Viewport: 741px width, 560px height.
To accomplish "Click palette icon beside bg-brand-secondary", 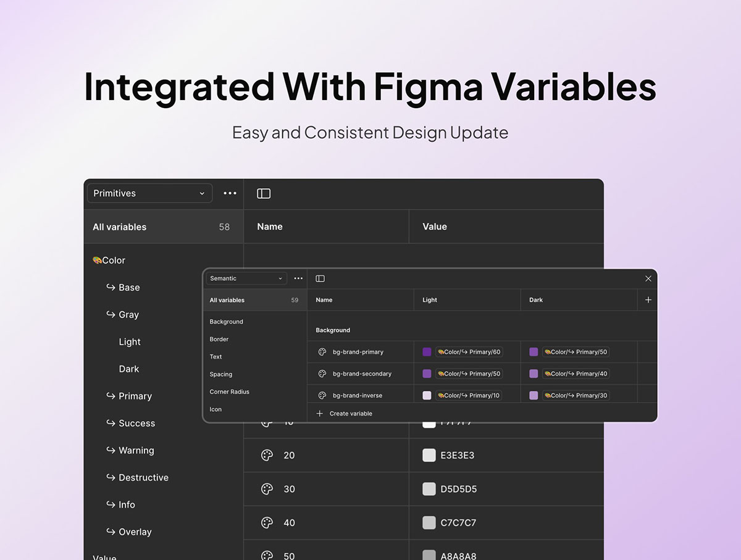I will click(322, 374).
